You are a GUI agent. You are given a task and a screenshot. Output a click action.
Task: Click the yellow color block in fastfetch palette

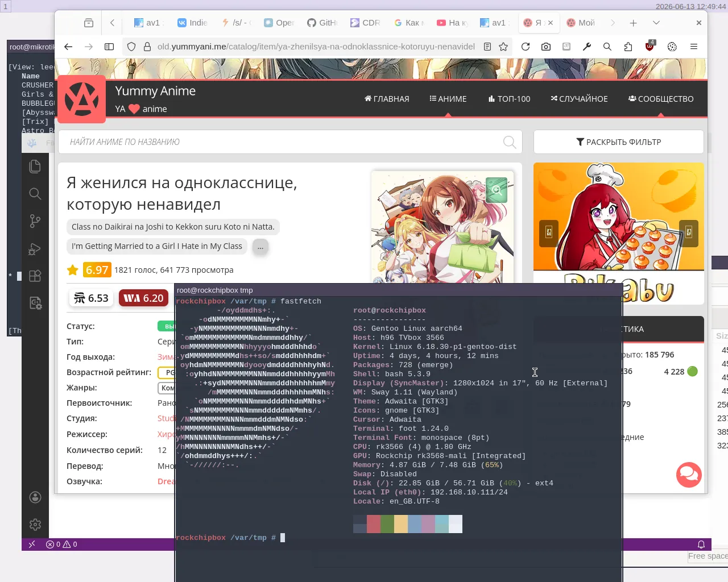(x=401, y=524)
